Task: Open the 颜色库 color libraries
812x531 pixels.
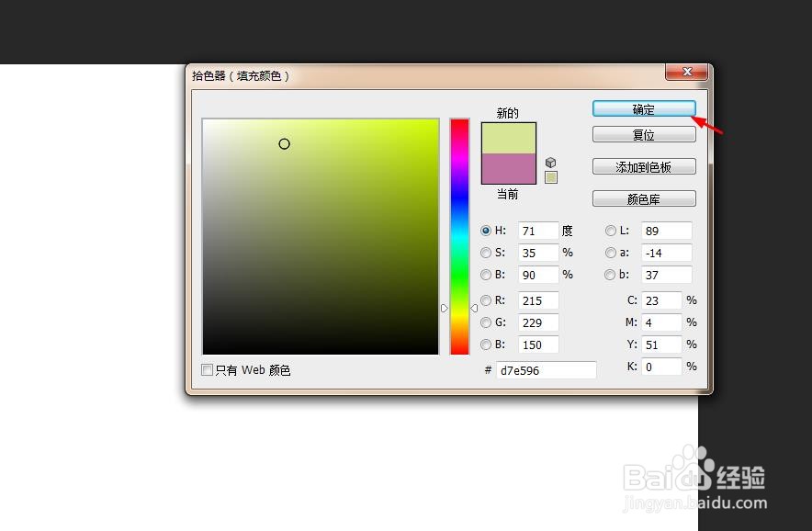Action: (644, 199)
